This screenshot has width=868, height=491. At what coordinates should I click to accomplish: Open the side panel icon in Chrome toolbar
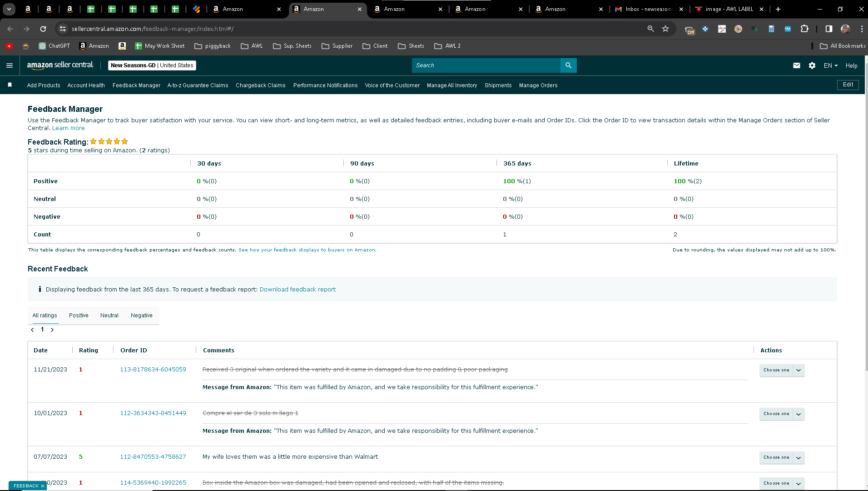click(x=829, y=29)
